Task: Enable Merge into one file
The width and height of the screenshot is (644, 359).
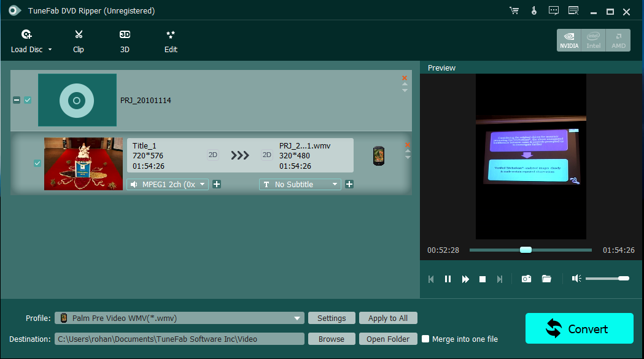Action: (425, 339)
